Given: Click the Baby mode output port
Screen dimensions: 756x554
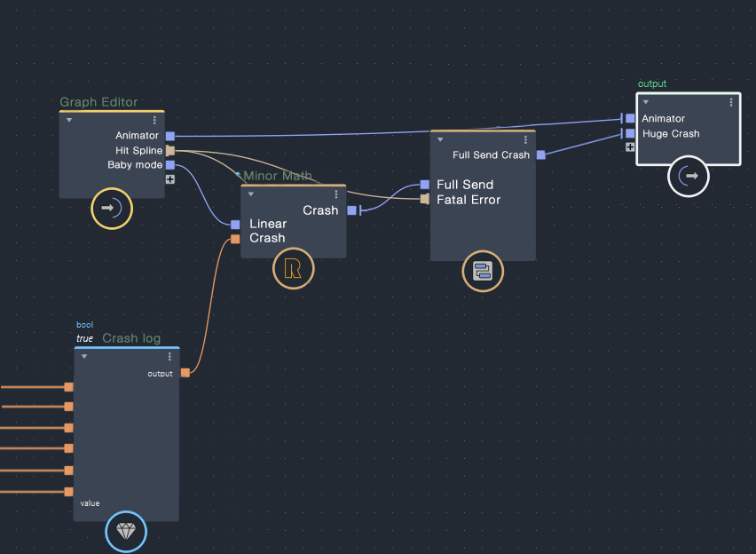Looking at the screenshot, I should (x=170, y=165).
